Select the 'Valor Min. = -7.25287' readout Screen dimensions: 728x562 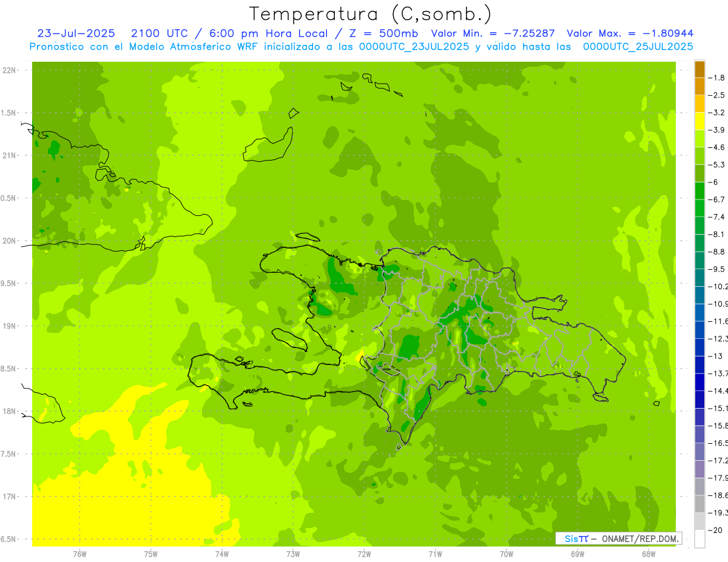493,33
